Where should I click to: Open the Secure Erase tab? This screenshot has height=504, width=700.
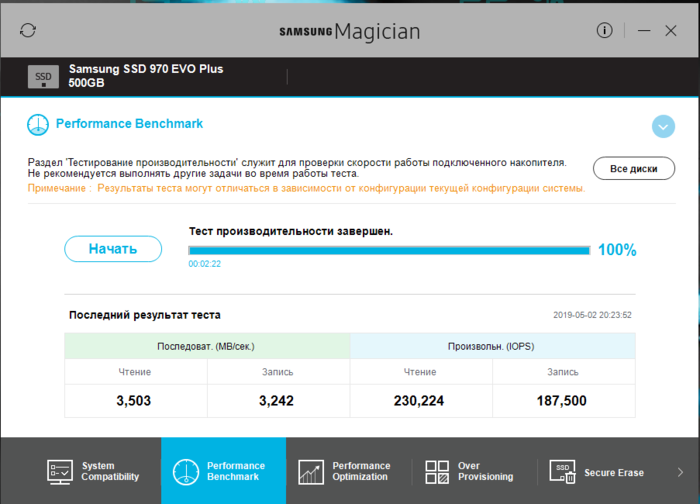[598, 471]
